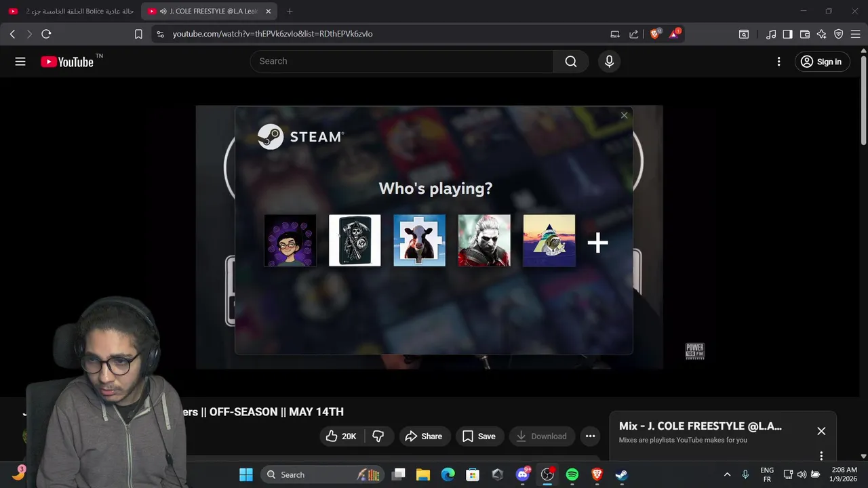This screenshot has height=488, width=868.
Task: Like the video showing 20K
Action: (x=341, y=436)
